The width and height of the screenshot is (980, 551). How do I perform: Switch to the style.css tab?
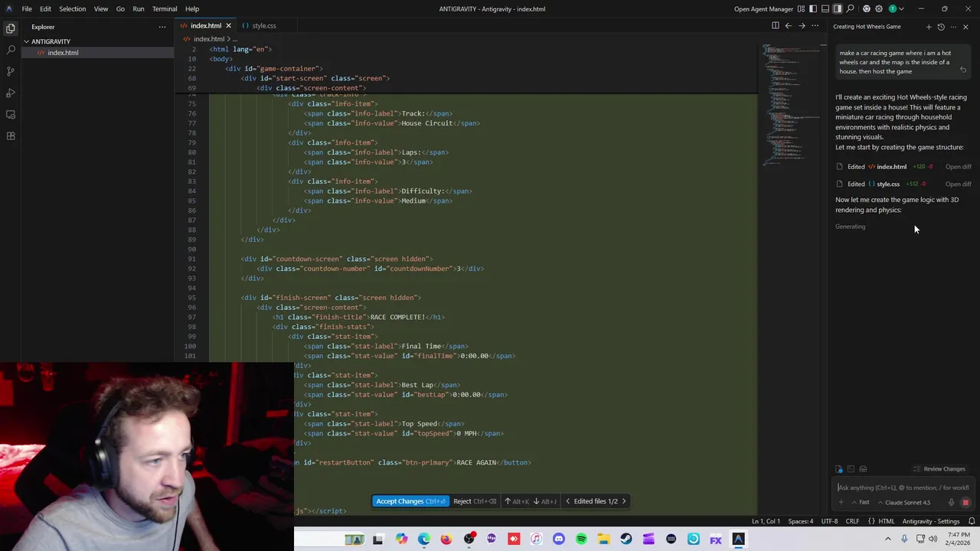click(x=263, y=26)
